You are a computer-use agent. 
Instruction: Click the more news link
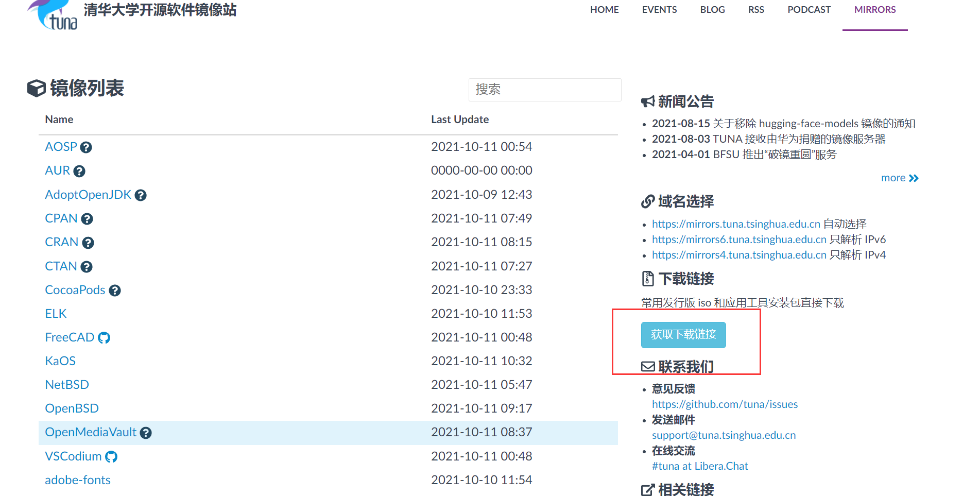tap(893, 178)
